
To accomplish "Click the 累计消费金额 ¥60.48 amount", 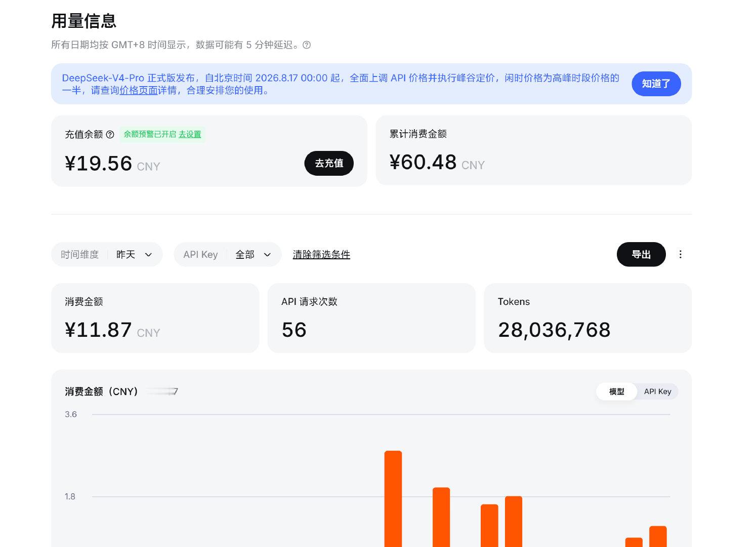I will pos(423,163).
